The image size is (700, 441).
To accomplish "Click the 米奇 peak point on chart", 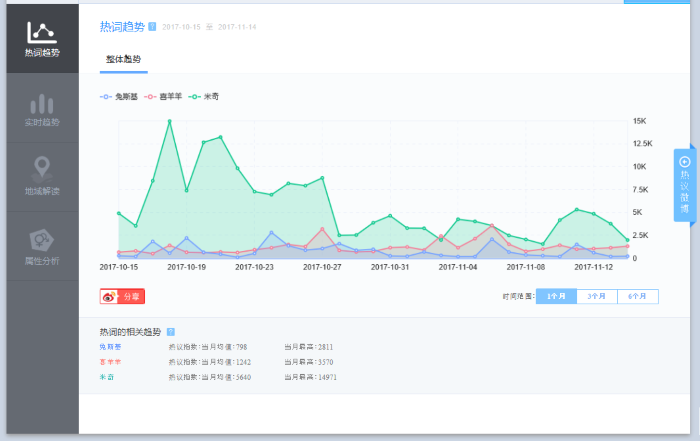I will [x=169, y=121].
